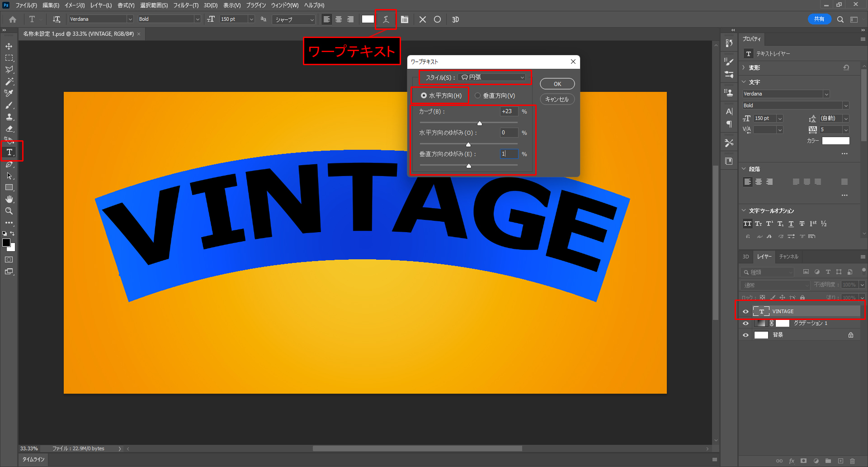Click the Warp Text icon in options bar
868x467 pixels.
pos(386,19)
